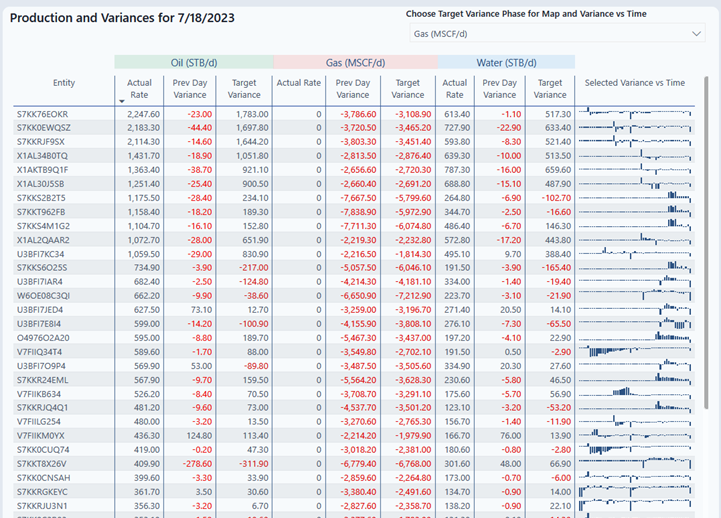
Task: Select entity U3BFI7IAR4
Action: tap(40, 282)
